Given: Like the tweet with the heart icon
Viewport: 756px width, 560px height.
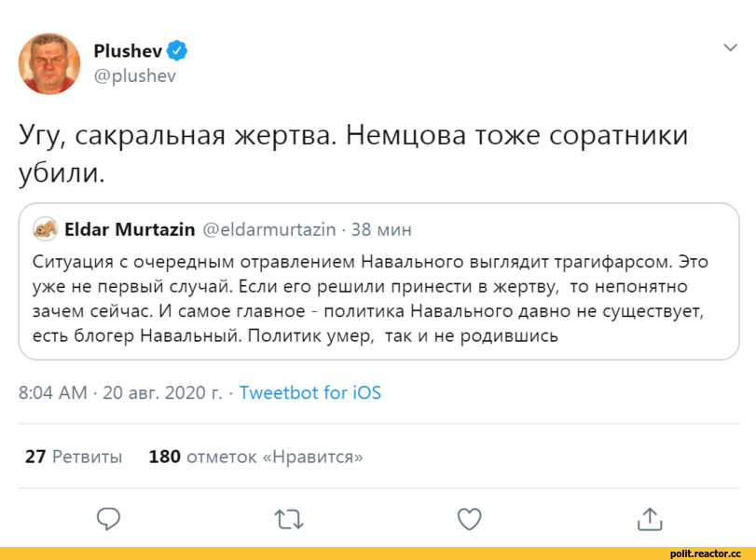Looking at the screenshot, I should point(470,517).
